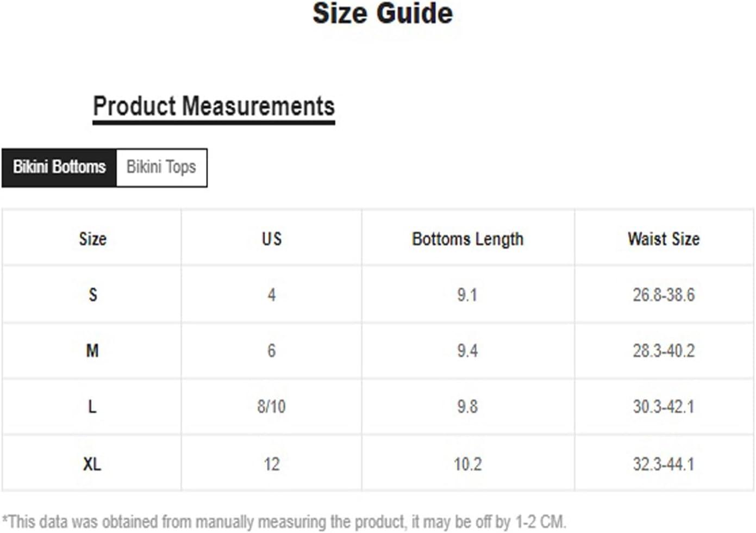Click the US size 8/10 cell

271,406
